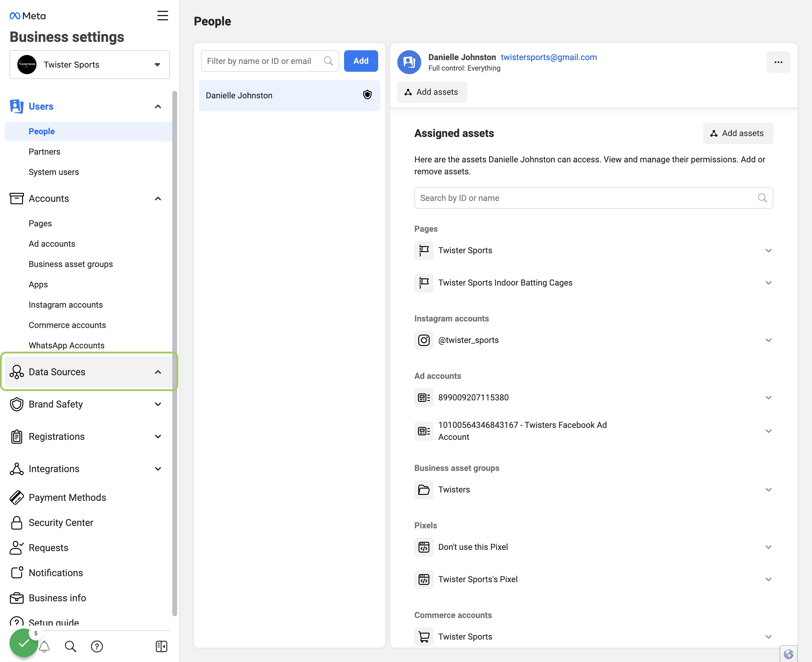
Task: Toggle the sidebar collapse panel icon
Action: tap(161, 646)
